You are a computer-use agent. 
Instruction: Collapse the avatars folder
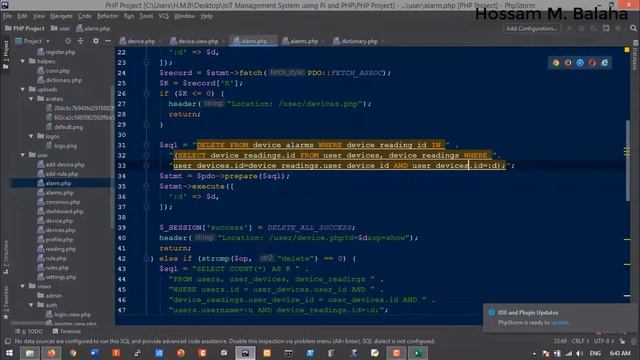[31, 99]
